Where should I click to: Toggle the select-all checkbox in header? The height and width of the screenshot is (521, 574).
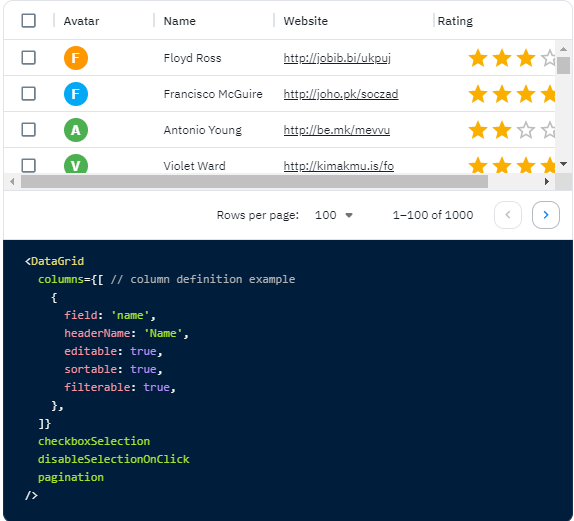(x=29, y=21)
